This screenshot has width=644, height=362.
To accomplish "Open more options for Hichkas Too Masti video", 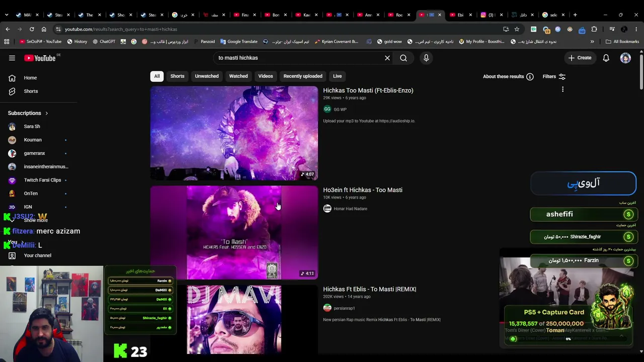I will (x=562, y=89).
